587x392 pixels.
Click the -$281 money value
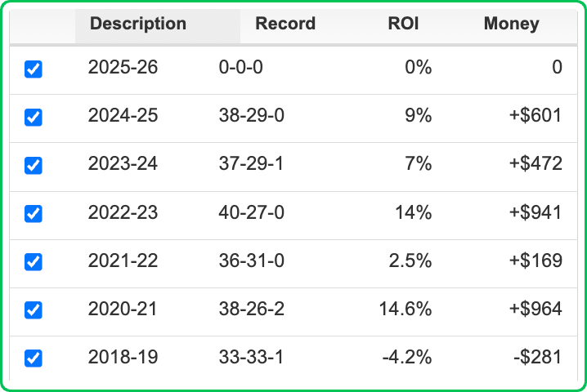point(537,358)
